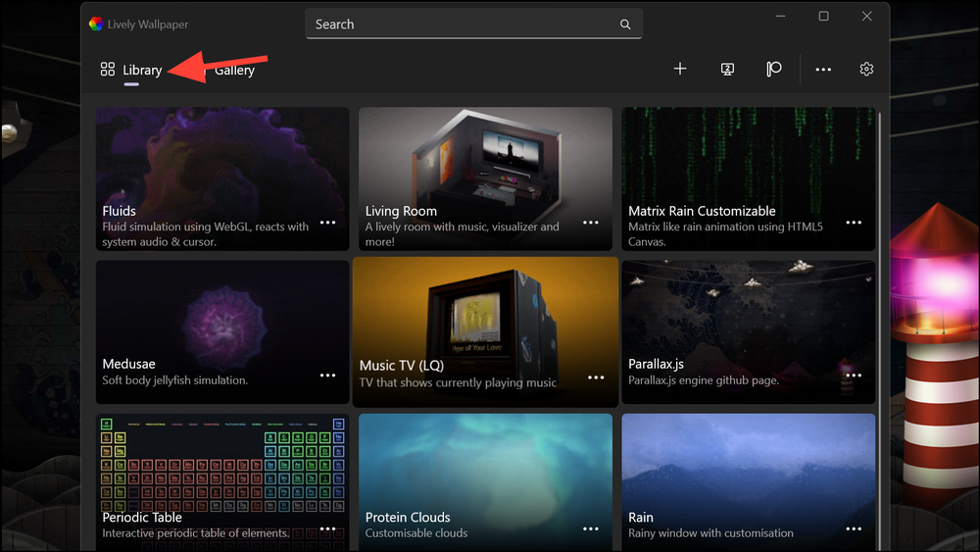Image resolution: width=980 pixels, height=552 pixels.
Task: Open more options for Parallax.js wallpaper
Action: (854, 376)
